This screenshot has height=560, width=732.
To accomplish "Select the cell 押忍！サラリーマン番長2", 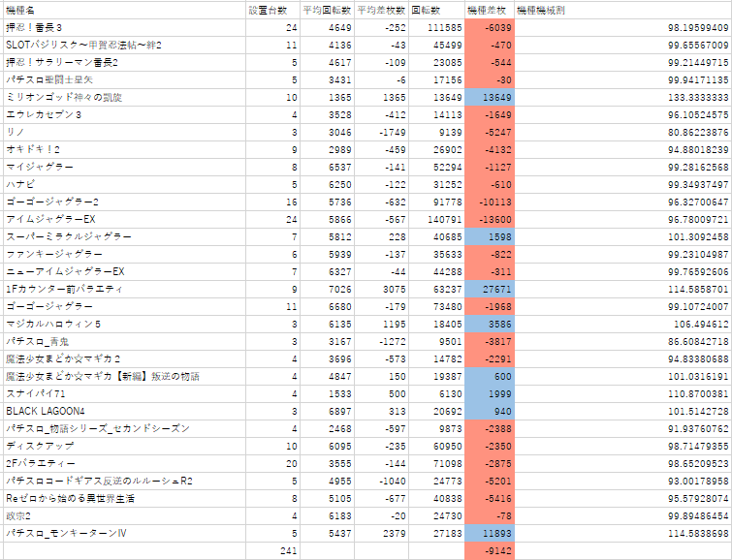I will 124,63.
